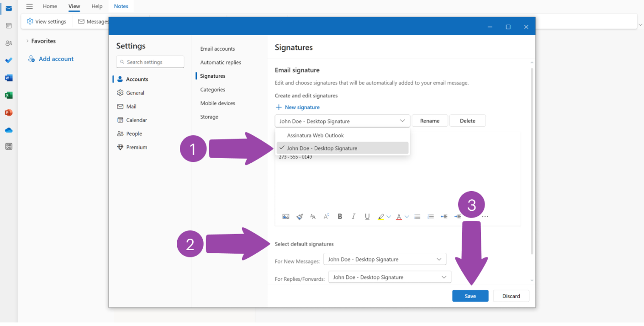This screenshot has width=644, height=326.
Task: Open the View ribbon tab
Action: (x=74, y=6)
